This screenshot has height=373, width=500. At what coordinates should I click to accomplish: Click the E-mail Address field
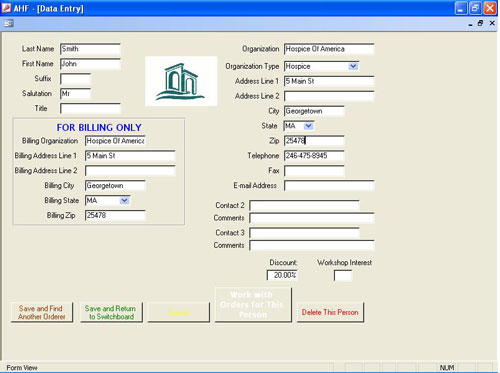pyautogui.click(x=329, y=186)
